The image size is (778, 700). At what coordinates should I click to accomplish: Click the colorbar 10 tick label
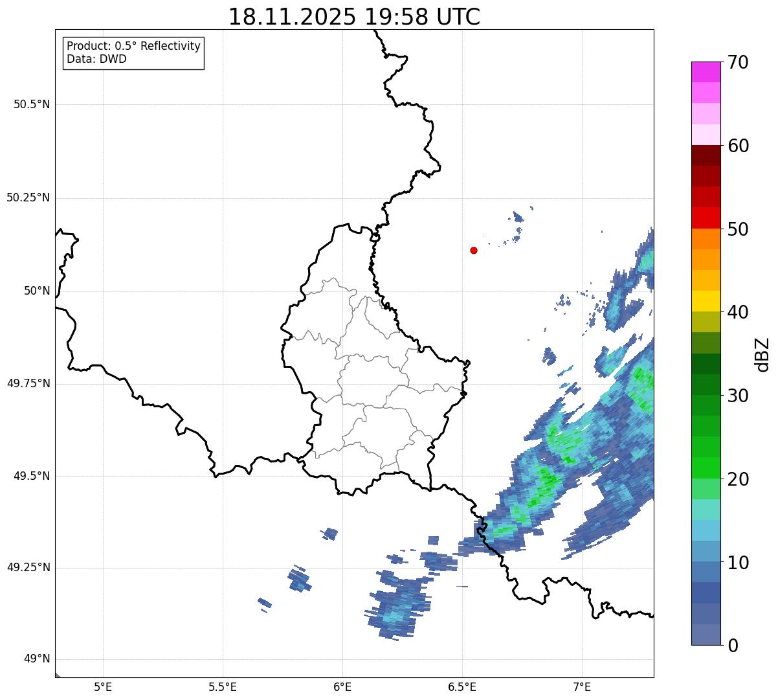(738, 563)
